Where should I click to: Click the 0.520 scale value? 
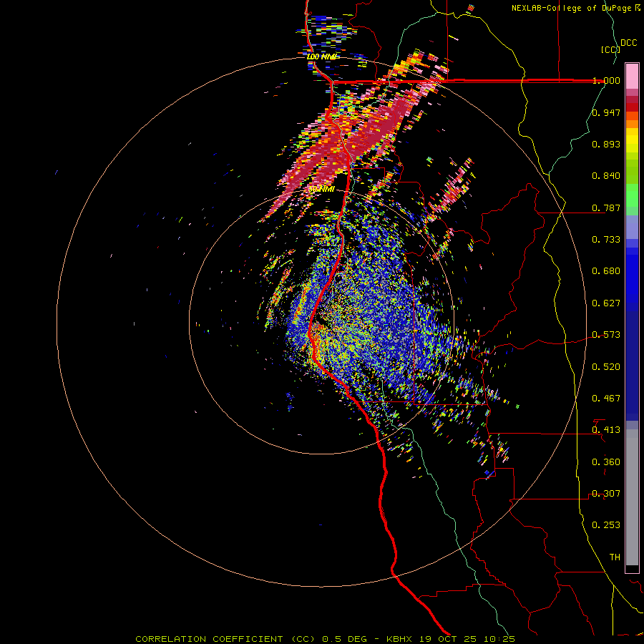(x=606, y=367)
